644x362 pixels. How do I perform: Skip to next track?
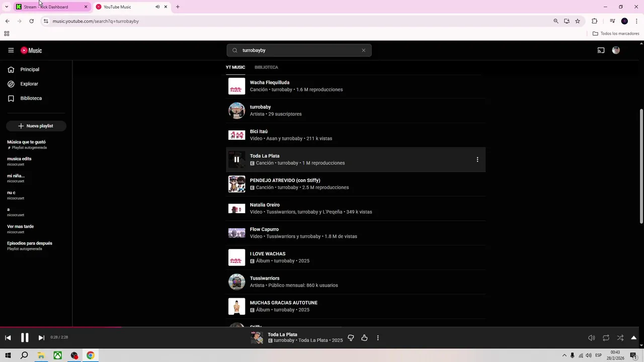click(41, 338)
